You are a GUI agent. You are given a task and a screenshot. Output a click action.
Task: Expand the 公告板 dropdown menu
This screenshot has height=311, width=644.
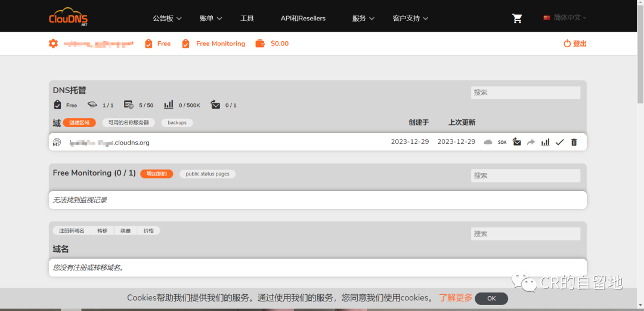pyautogui.click(x=167, y=19)
